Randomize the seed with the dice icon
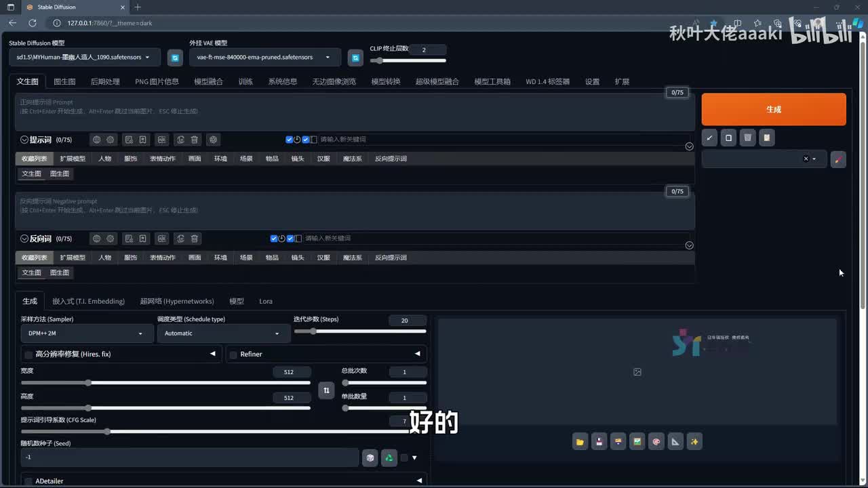This screenshot has width=868, height=488. click(x=370, y=458)
